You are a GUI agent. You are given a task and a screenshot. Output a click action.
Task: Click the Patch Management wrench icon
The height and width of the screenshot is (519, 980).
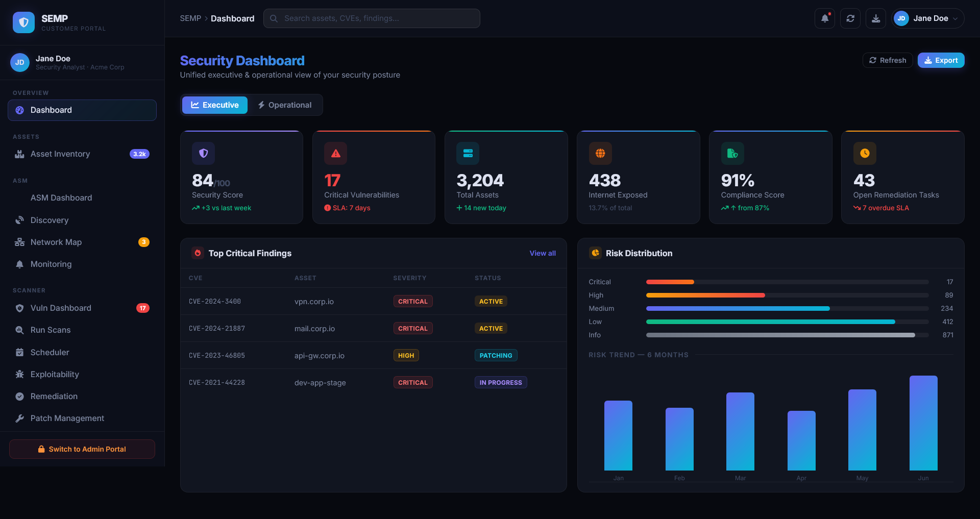(19, 418)
